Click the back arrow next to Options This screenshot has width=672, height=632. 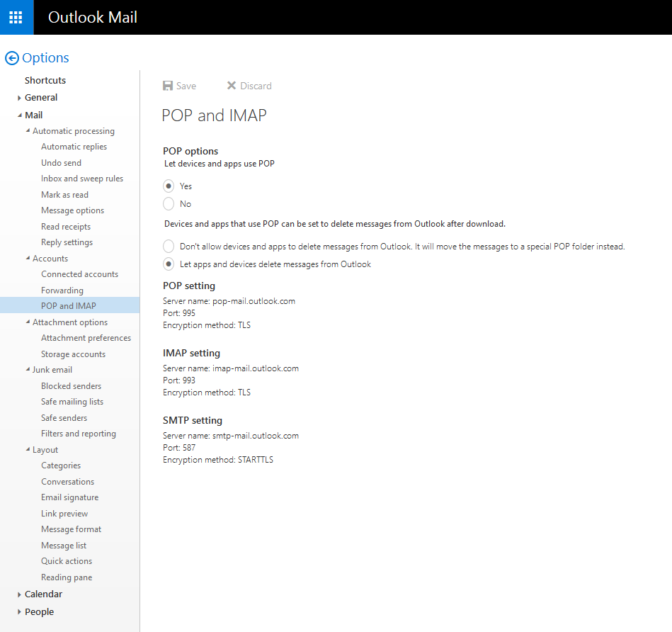point(11,58)
